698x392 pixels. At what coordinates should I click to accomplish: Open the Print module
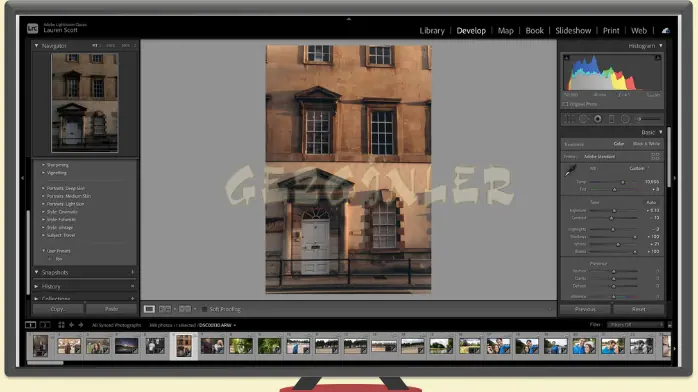click(x=611, y=31)
